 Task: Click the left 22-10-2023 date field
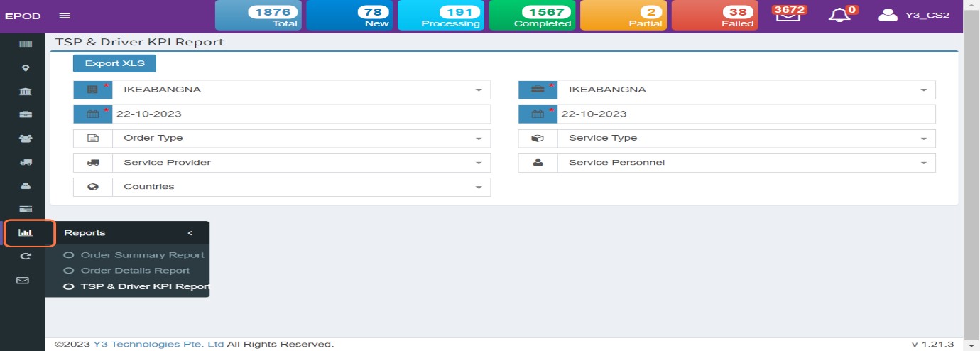pyautogui.click(x=301, y=114)
